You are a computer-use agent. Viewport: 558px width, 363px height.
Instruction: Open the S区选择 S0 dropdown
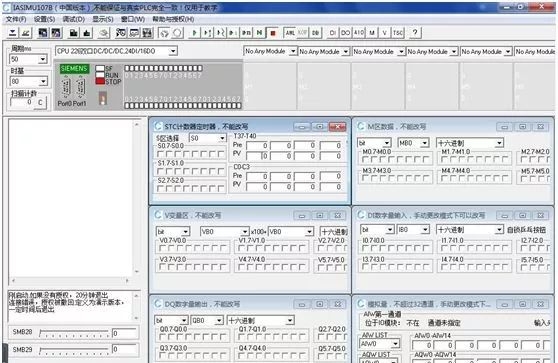(x=222, y=138)
